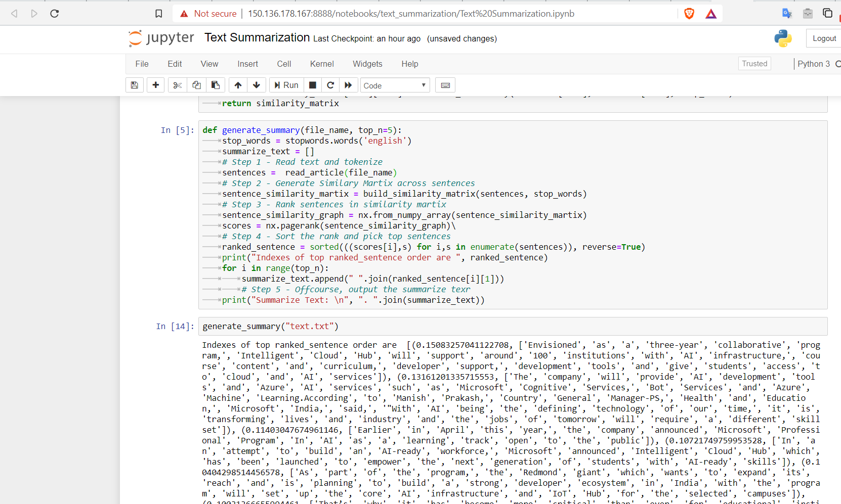Bookmark this page icon
Screen dimensions: 841x504
click(x=159, y=14)
